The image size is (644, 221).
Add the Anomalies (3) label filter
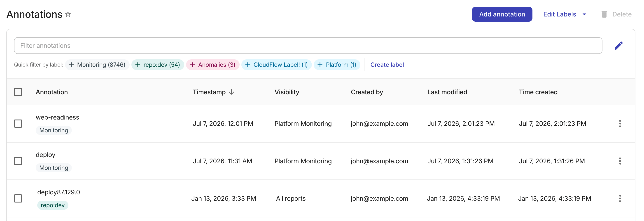212,65
